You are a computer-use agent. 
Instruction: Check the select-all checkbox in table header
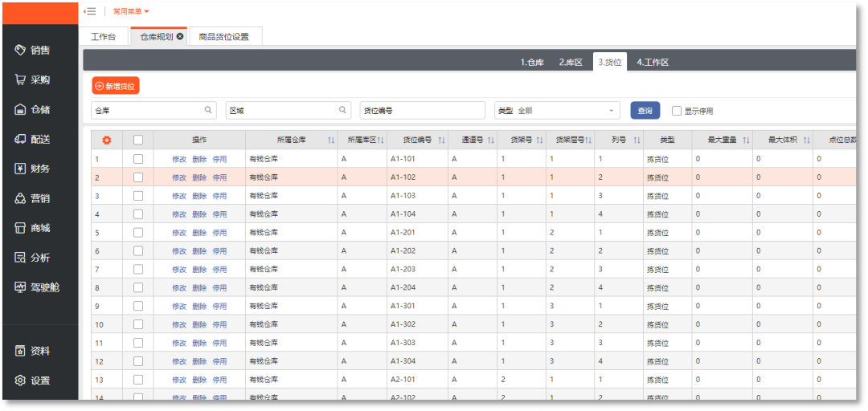[138, 140]
